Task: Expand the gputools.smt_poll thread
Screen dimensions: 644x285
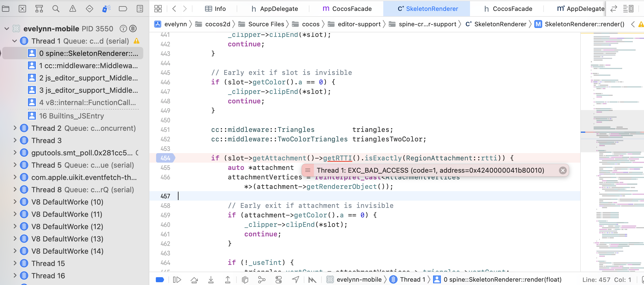Action: click(15, 153)
